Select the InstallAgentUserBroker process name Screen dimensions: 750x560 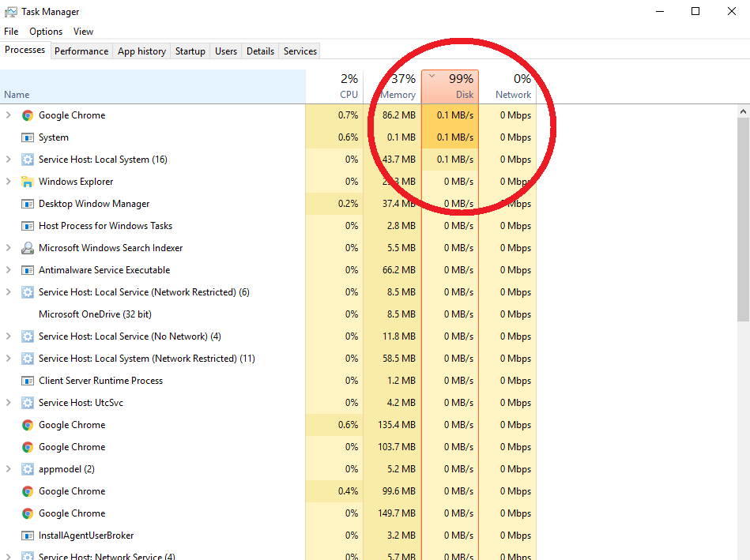pyautogui.click(x=86, y=536)
